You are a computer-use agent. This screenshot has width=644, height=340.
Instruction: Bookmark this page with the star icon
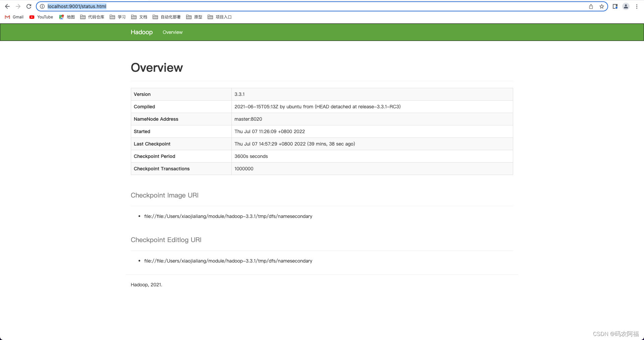602,6
